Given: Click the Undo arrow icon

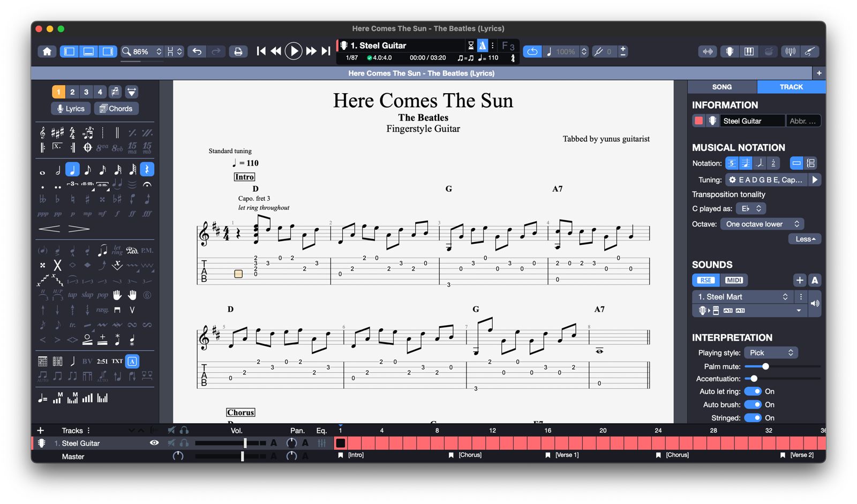Looking at the screenshot, I should 197,51.
